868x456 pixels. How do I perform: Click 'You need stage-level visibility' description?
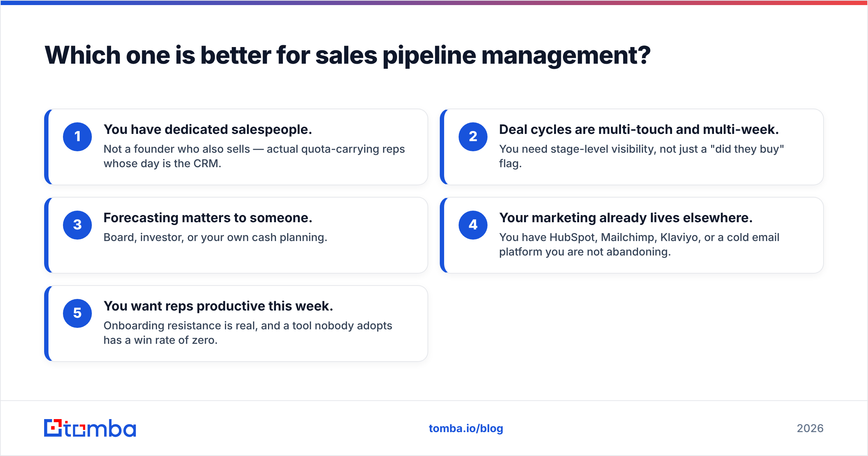[642, 156]
